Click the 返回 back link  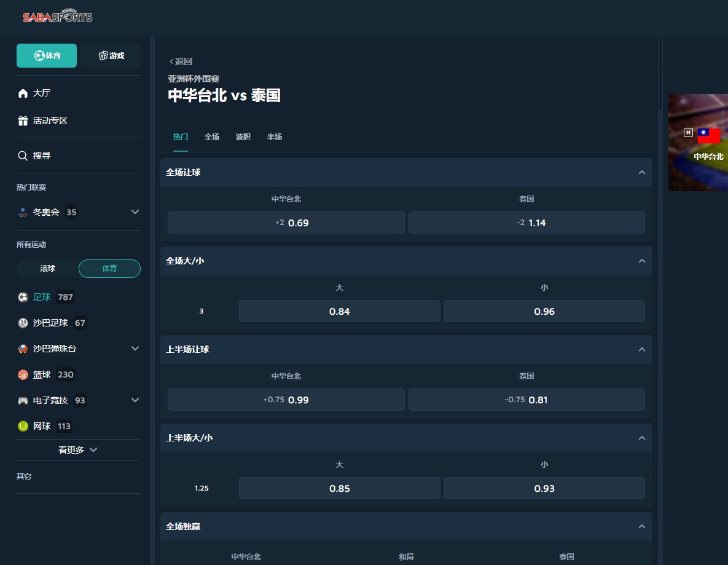[181, 61]
